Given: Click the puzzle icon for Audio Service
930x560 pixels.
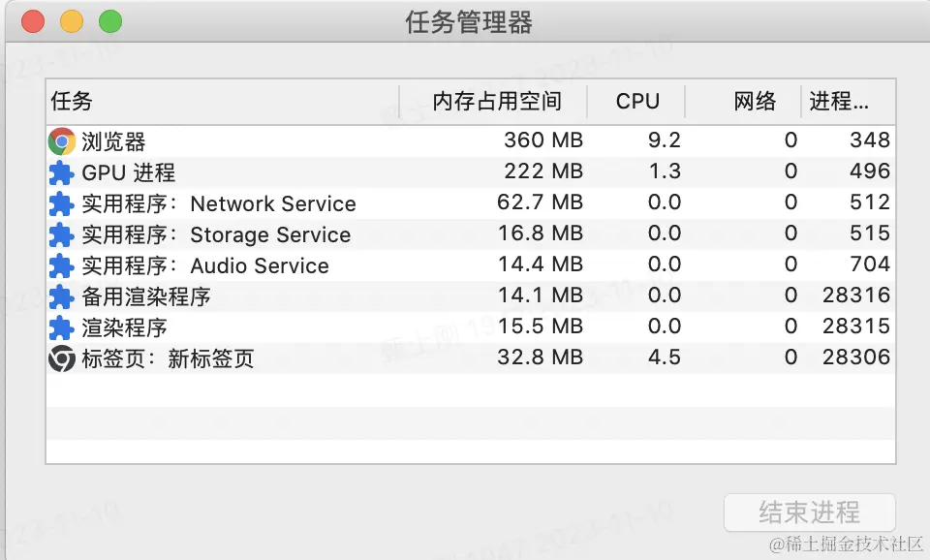Looking at the screenshot, I should (x=62, y=266).
